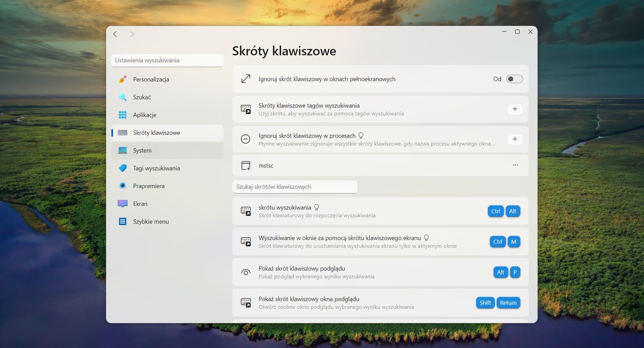Viewport: 644px width, 348px height.
Task: Click the Szybkie menu list icon
Action: 122,221
